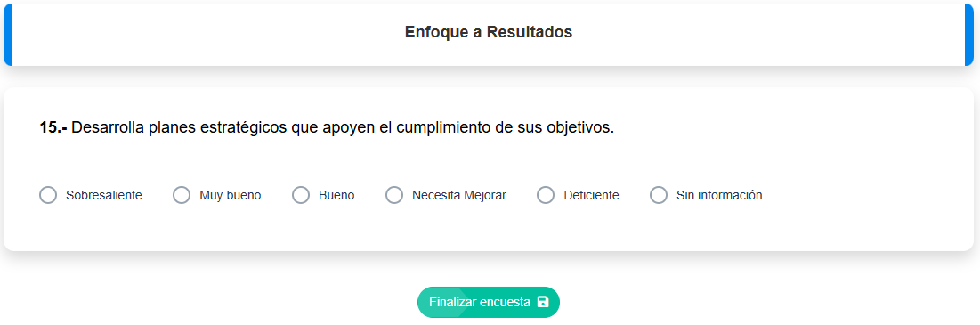Select the Sobresaliente radio button
This screenshot has width=980, height=325.
click(x=48, y=195)
